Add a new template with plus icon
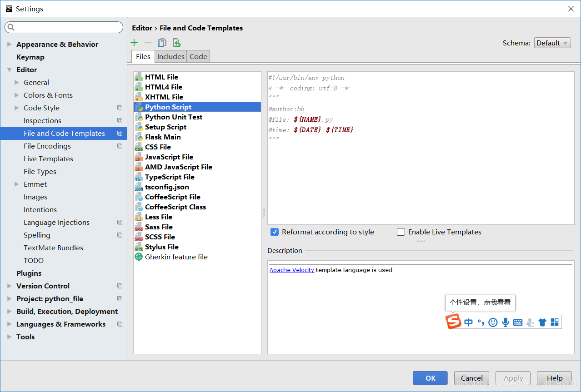Viewport: 581px width, 392px height. point(134,43)
